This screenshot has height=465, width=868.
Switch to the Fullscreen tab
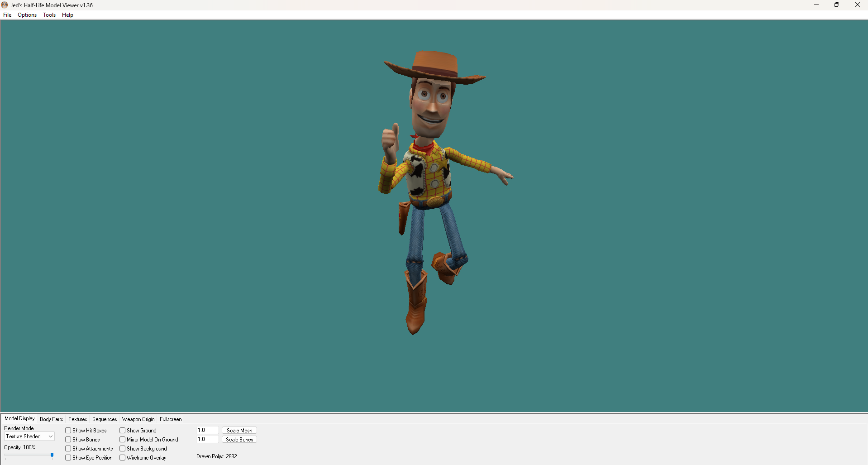click(x=171, y=419)
